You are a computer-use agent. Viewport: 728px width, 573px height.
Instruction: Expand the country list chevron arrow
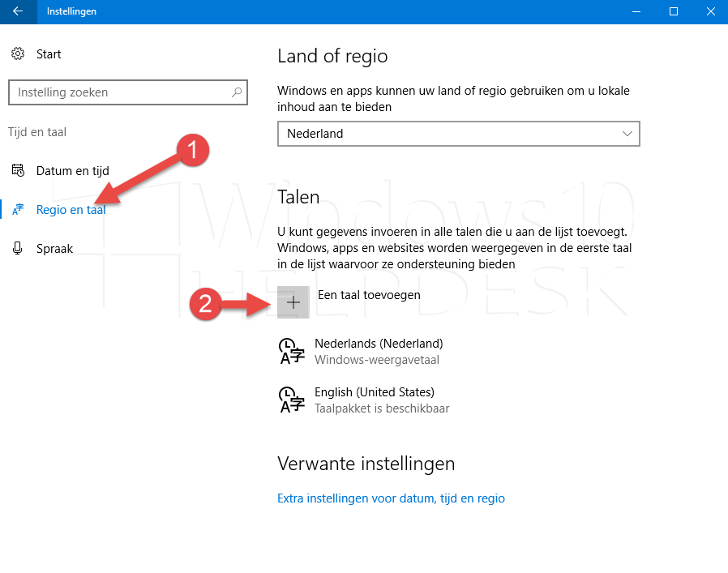pyautogui.click(x=627, y=134)
